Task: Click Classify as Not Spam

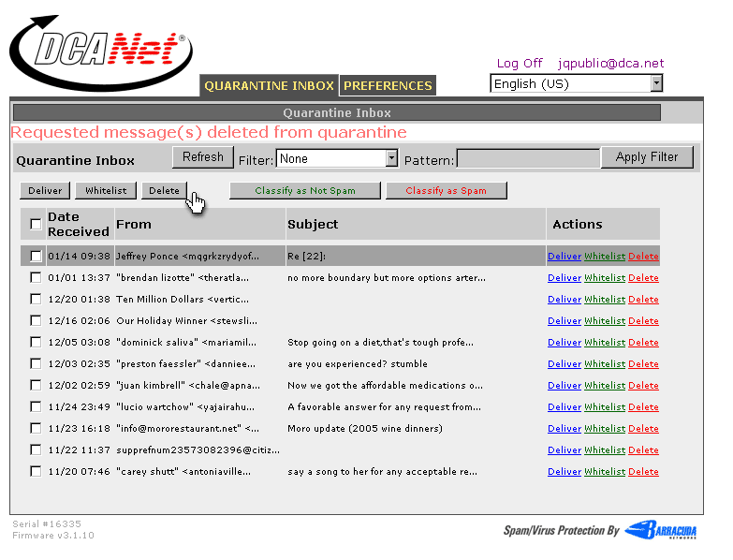Action: [305, 190]
